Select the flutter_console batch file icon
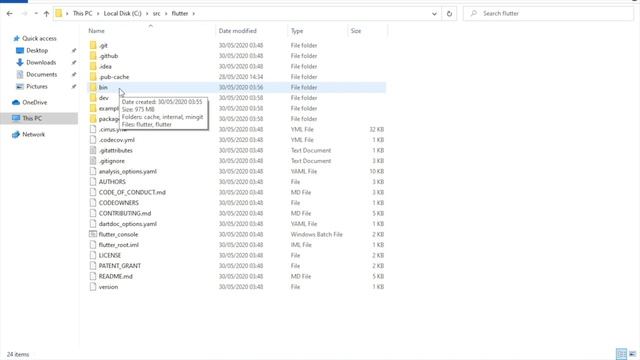This screenshot has height=360, width=640. pyautogui.click(x=93, y=234)
